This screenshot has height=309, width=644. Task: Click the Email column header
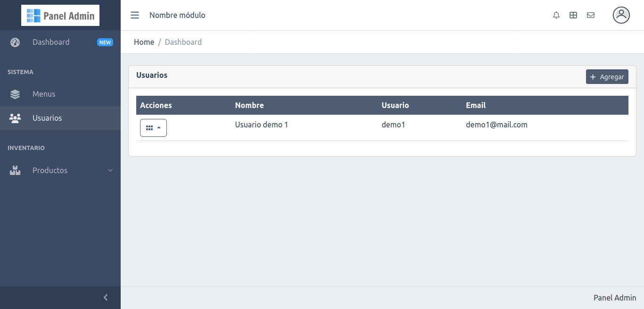pos(476,105)
